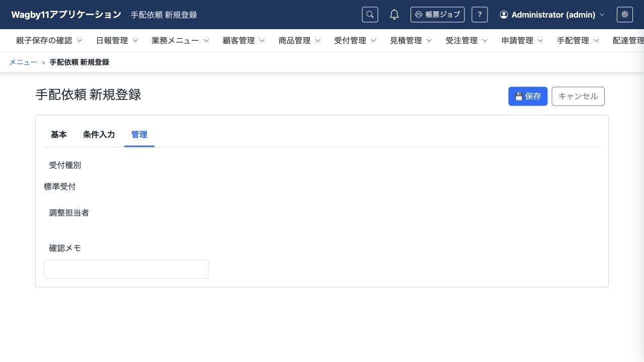Open the 顧客管理 dropdown
This screenshot has height=362, width=644.
coord(244,41)
